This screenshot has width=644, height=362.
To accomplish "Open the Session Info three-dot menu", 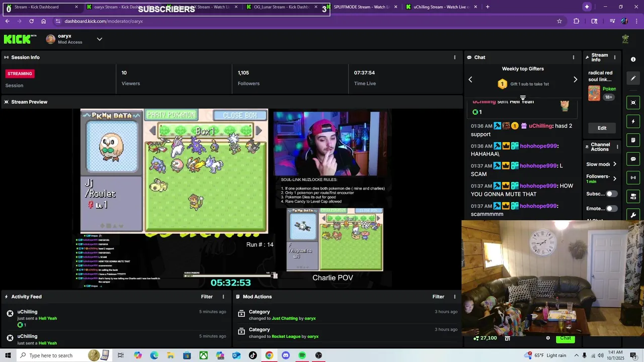I will click(455, 57).
